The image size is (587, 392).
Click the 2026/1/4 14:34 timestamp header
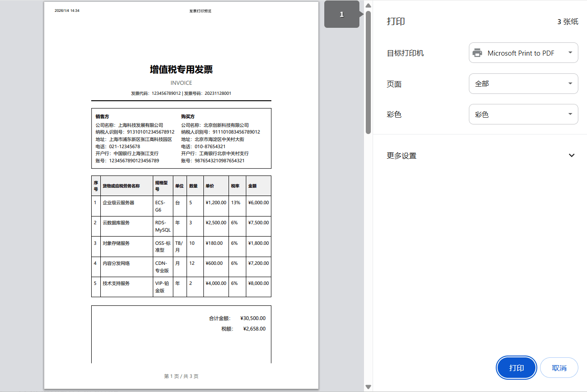pos(67,10)
